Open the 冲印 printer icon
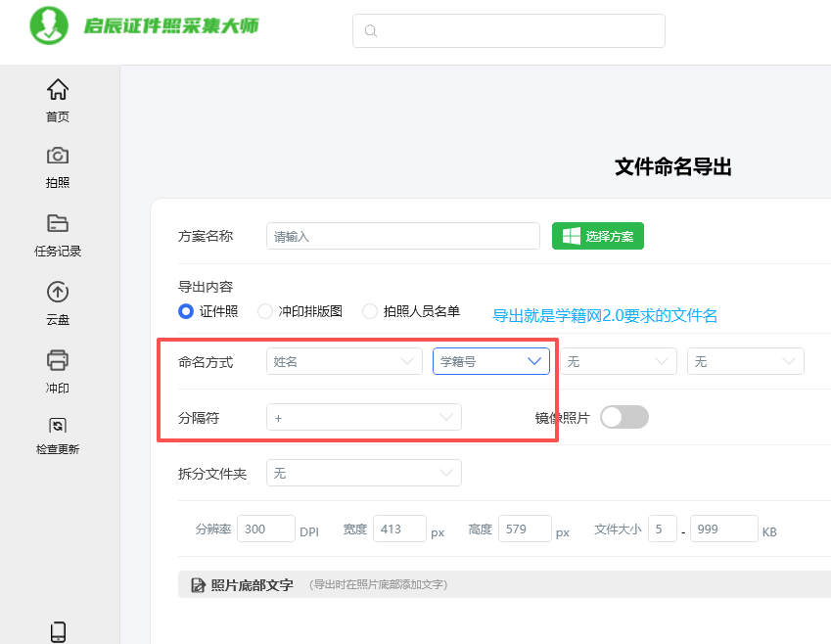This screenshot has width=831, height=644. [58, 360]
